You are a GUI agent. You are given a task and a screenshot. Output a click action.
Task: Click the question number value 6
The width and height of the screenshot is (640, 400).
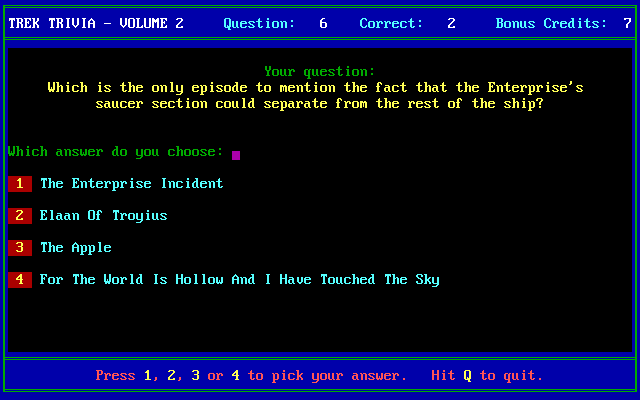[x=323, y=23]
